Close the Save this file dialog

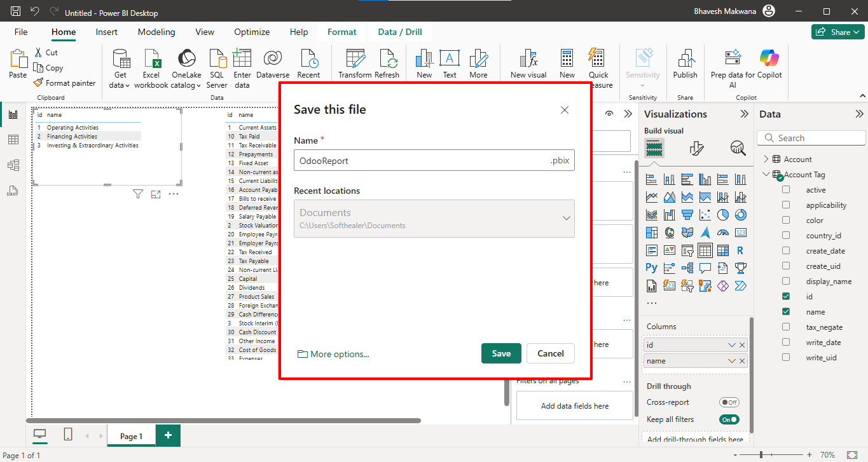pyautogui.click(x=564, y=110)
